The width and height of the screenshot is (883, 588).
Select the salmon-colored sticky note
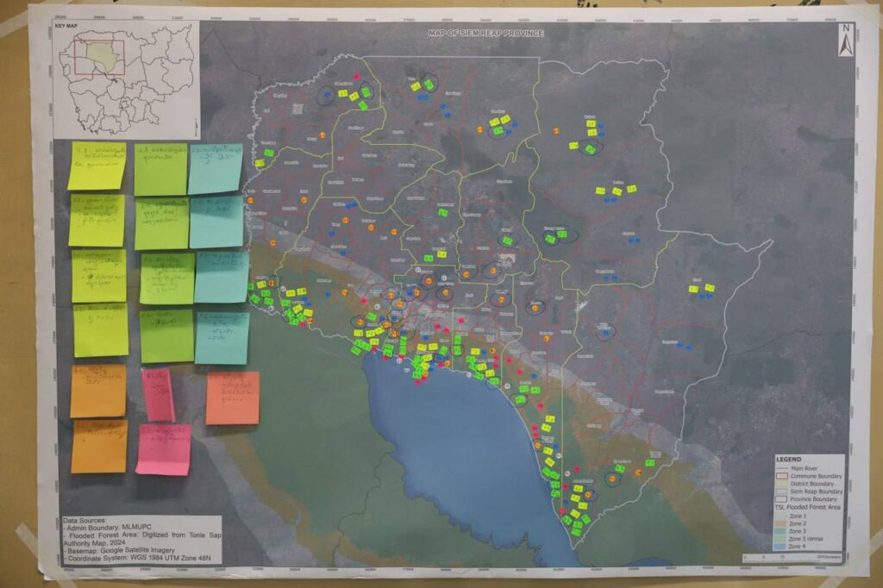point(232,397)
